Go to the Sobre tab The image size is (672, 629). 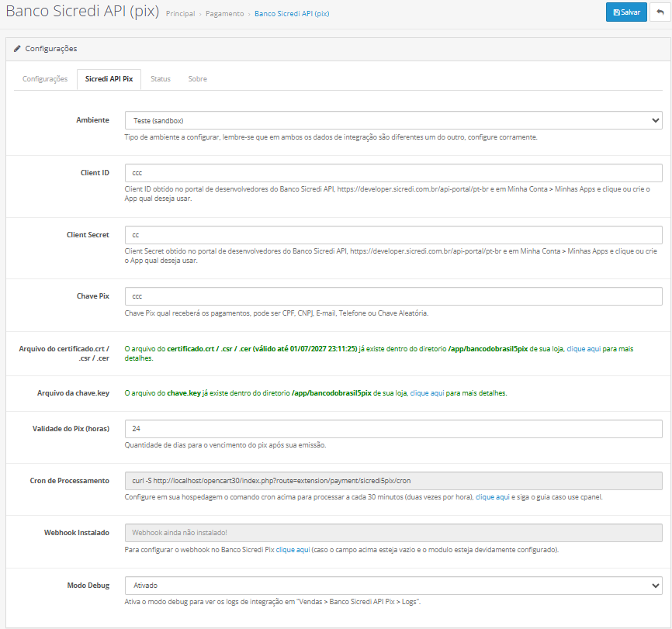coord(197,79)
